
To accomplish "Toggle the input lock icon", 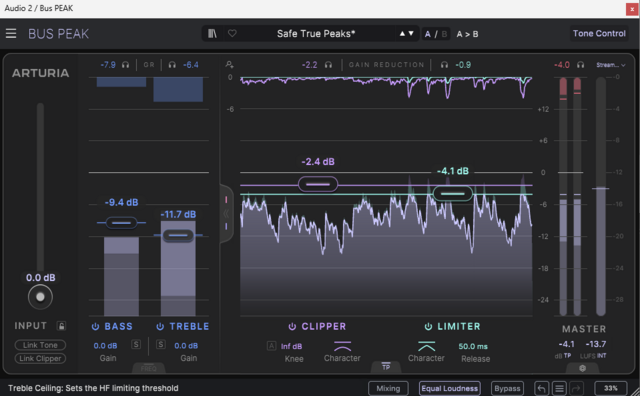I will (61, 326).
